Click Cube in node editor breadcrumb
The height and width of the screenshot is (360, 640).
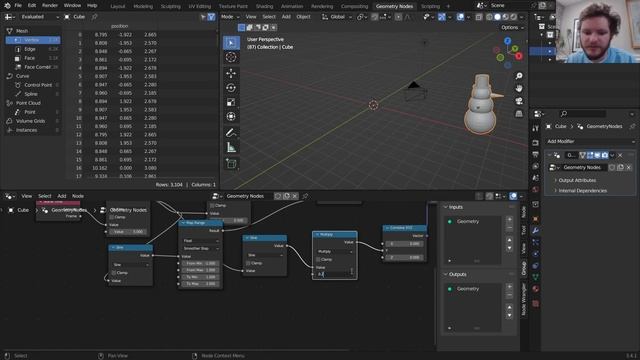coord(23,210)
